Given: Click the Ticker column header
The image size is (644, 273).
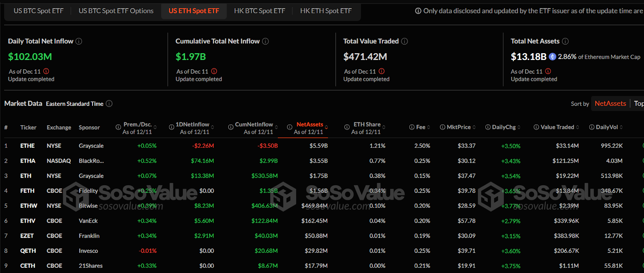Looking at the screenshot, I should 28,127.
